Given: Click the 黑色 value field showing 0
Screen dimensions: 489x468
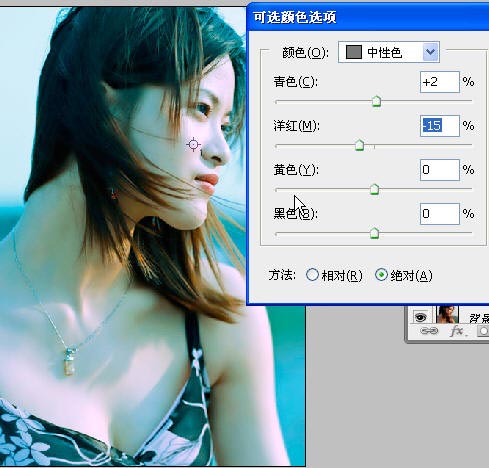Looking at the screenshot, I should point(440,214).
